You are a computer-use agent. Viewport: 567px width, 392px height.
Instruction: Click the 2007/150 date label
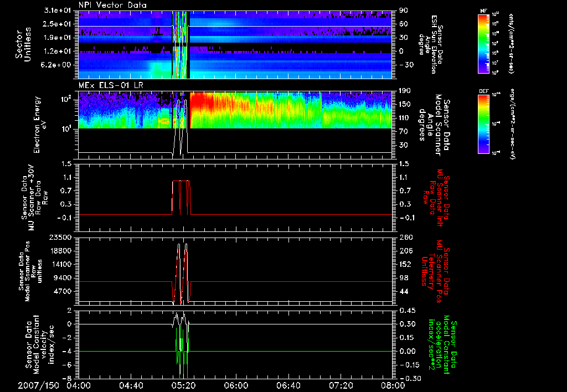coord(38,385)
